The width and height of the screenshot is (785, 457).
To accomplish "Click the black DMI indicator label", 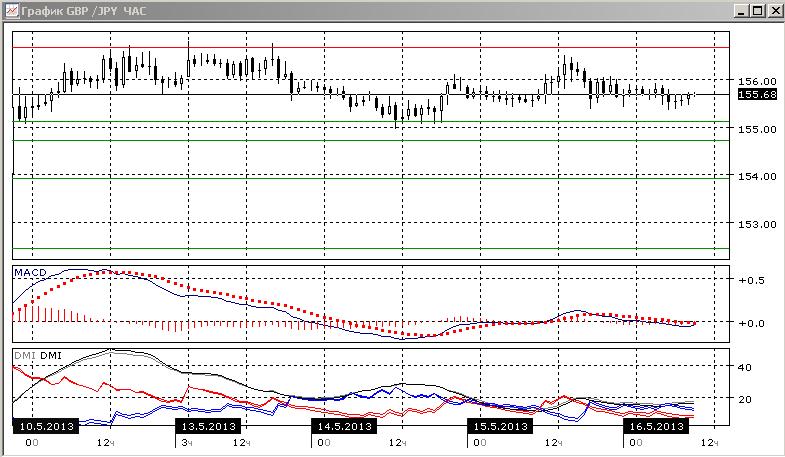I will pos(51,355).
